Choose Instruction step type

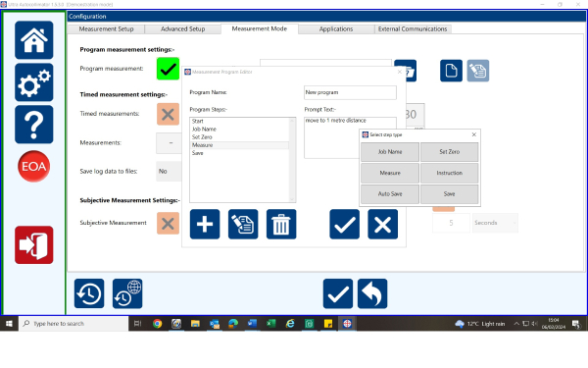click(449, 173)
